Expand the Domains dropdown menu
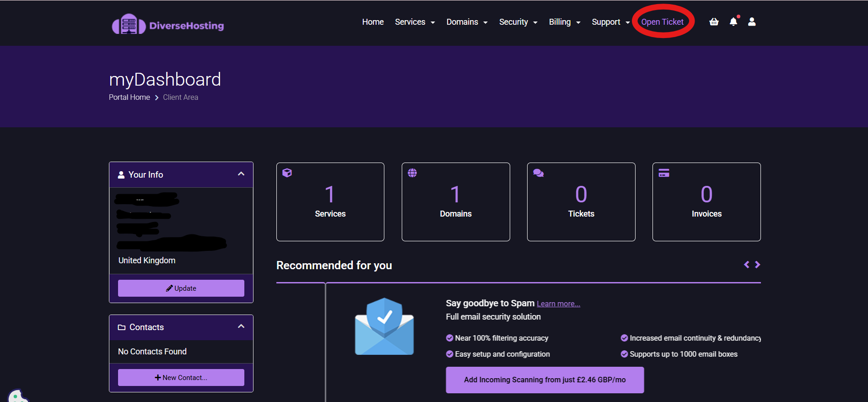The width and height of the screenshot is (868, 402). pyautogui.click(x=467, y=22)
